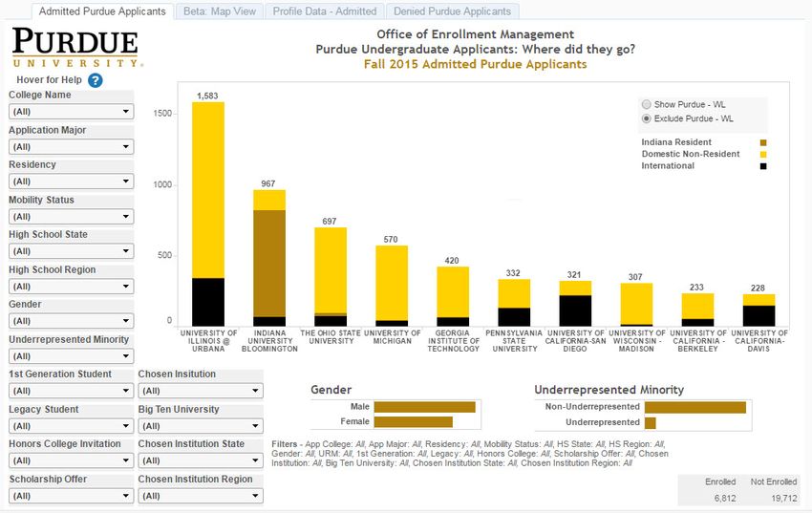Open the Chosen Institution State dropdown

coord(201,460)
